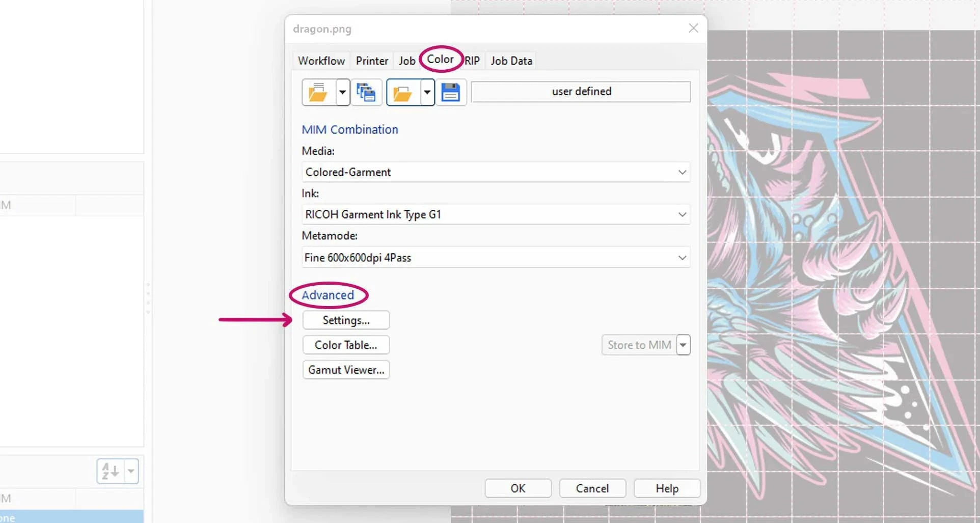Expand the arrow next to the A-Z sort

click(x=131, y=471)
